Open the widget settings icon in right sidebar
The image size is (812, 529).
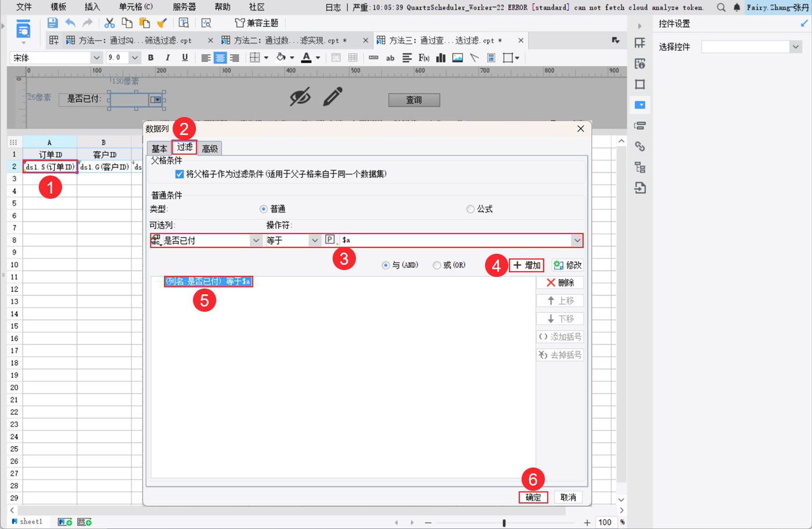640,105
